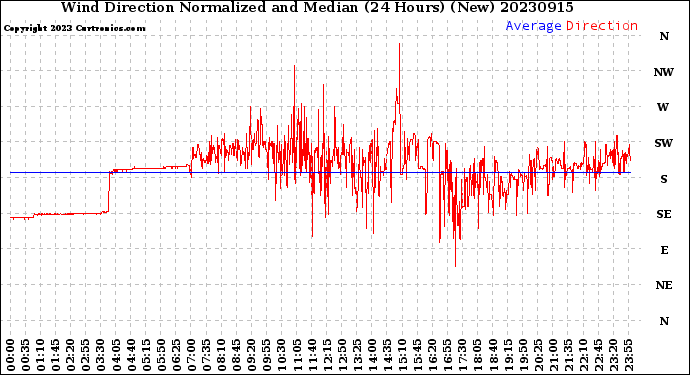Click the 00:00 time label
The width and height of the screenshot is (690, 375).
11,355
